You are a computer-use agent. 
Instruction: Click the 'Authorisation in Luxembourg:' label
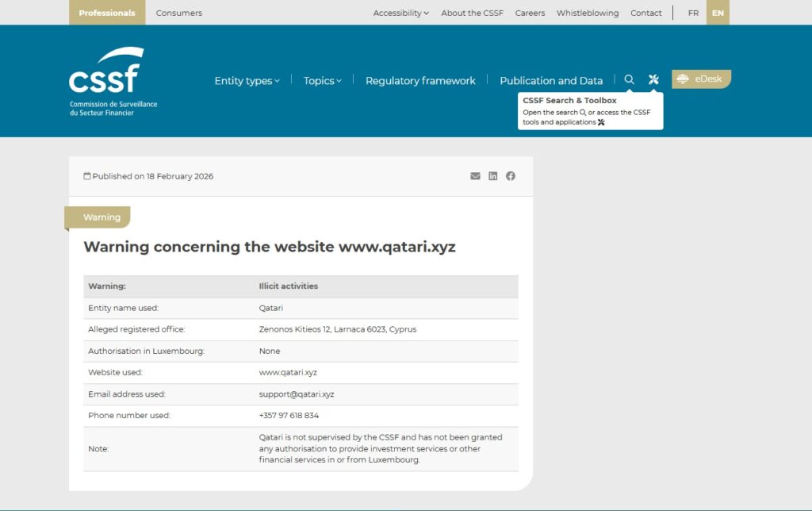click(146, 351)
